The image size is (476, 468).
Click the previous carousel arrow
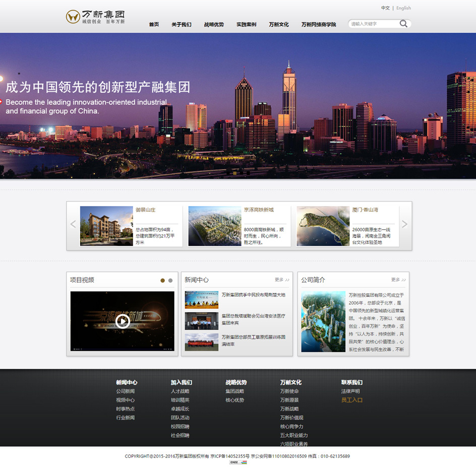pos(73,224)
